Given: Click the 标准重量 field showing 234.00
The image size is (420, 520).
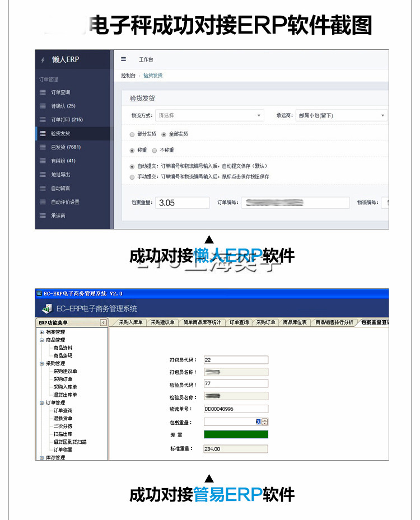Looking at the screenshot, I should [x=236, y=449].
